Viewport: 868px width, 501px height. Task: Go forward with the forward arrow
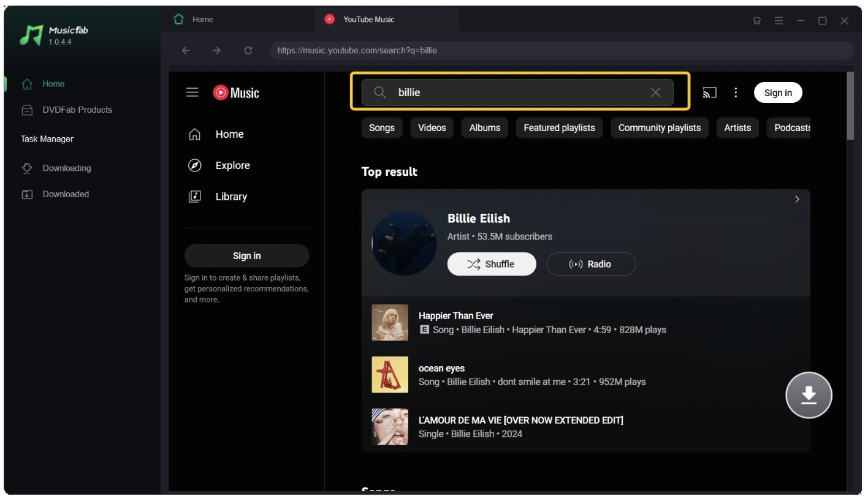(217, 51)
